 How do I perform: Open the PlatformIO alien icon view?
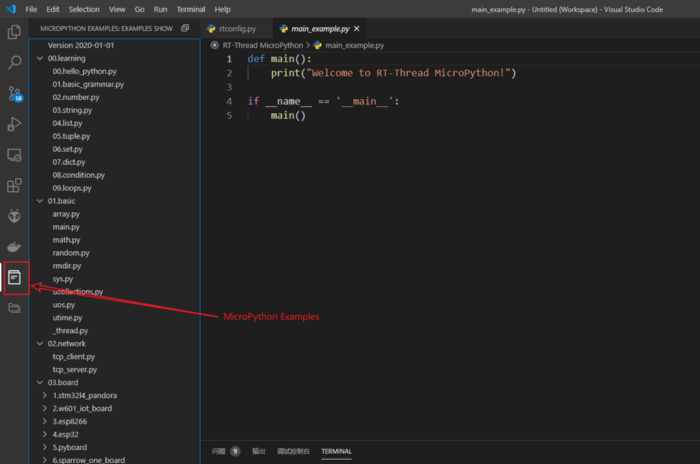14,216
